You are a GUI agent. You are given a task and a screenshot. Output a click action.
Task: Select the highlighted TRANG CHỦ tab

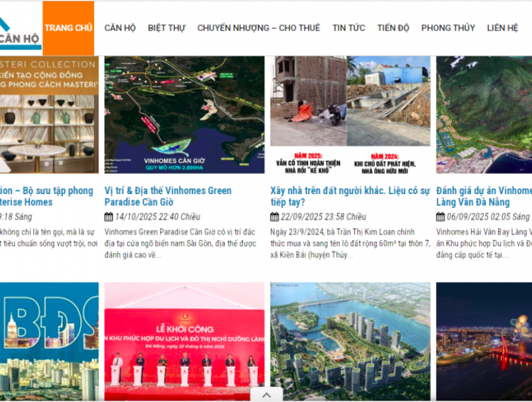(x=68, y=28)
